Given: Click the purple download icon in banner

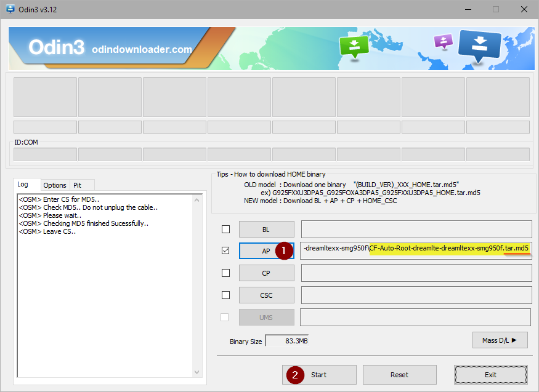Looking at the screenshot, I should 444,41.
